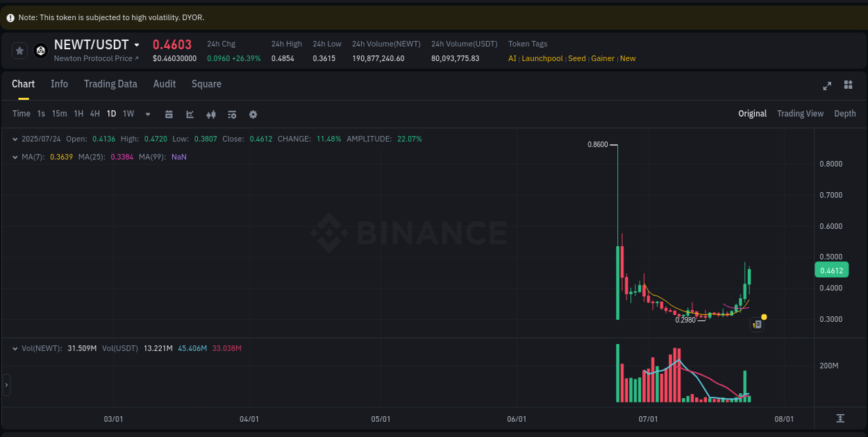Collapse the OHLC info row
Viewport: 868px width, 437px height.
tap(15, 139)
